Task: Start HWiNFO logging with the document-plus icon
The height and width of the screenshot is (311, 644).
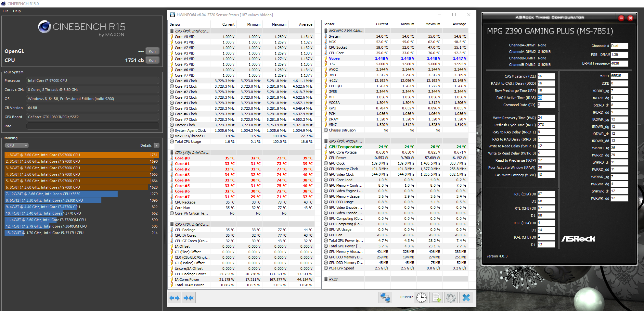Action: 436,298
